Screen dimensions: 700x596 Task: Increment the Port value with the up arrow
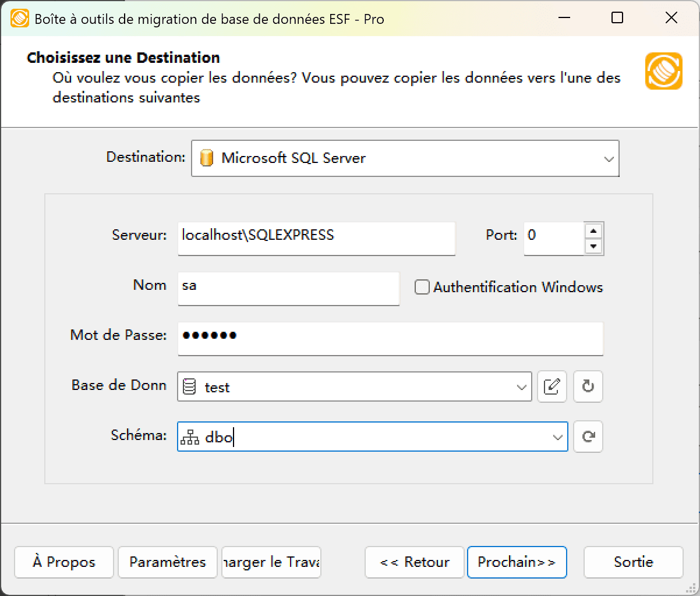(593, 230)
